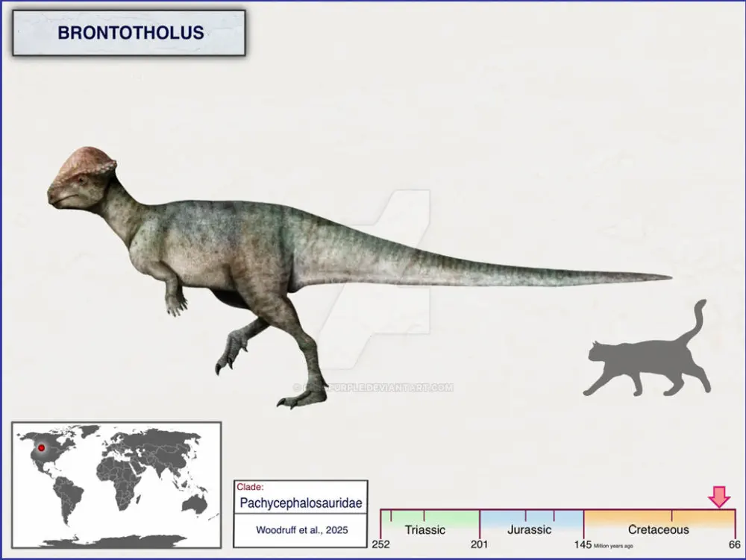Screen dimensions: 746x560
Task: Click the Pachycephalosauridae clade name
Action: coord(301,503)
